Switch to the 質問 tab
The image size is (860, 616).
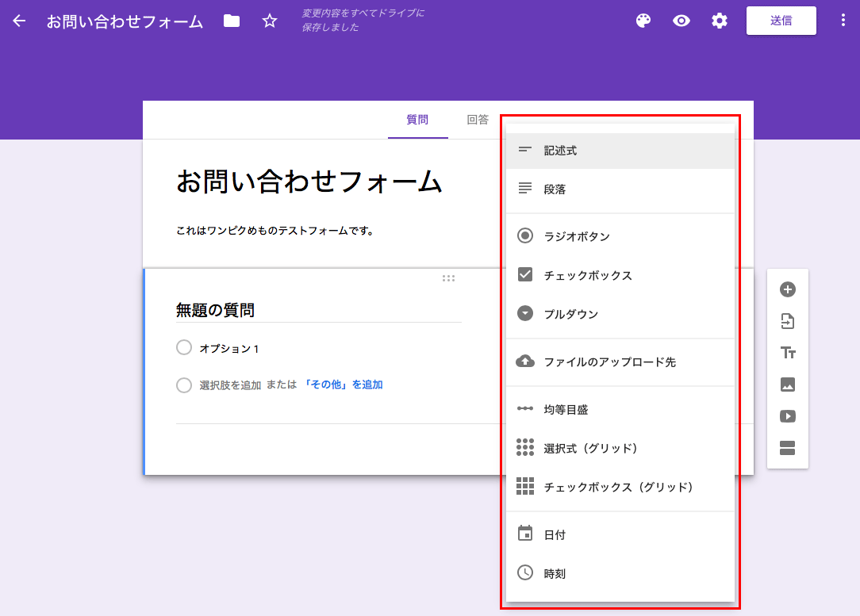[x=417, y=120]
